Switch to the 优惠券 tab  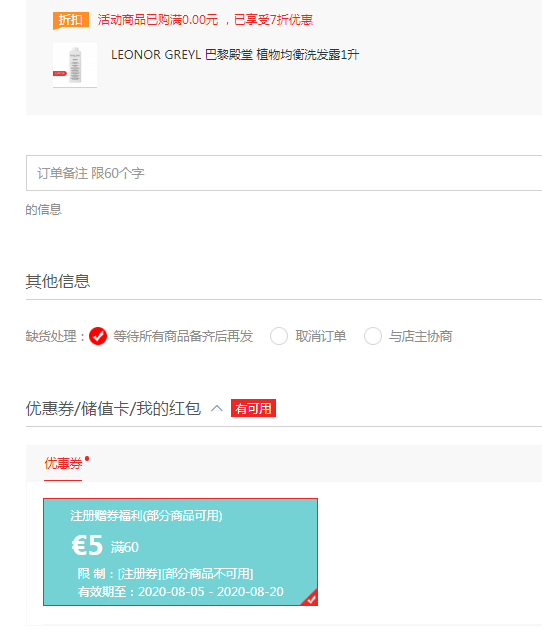[63, 463]
